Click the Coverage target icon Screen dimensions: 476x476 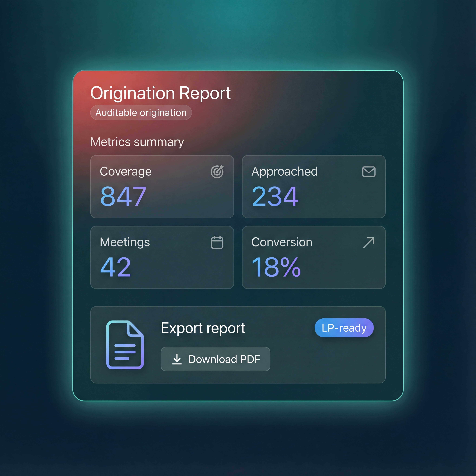tap(217, 172)
